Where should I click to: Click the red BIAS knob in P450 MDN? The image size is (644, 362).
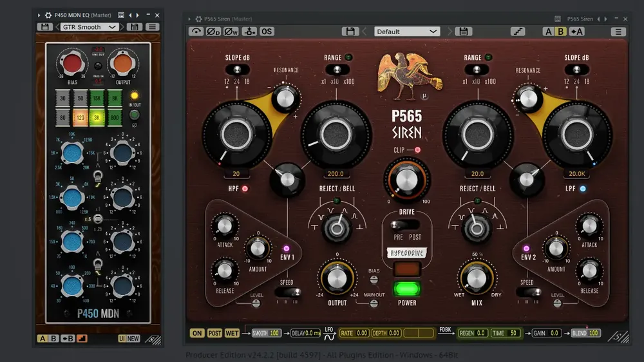pos(72,63)
